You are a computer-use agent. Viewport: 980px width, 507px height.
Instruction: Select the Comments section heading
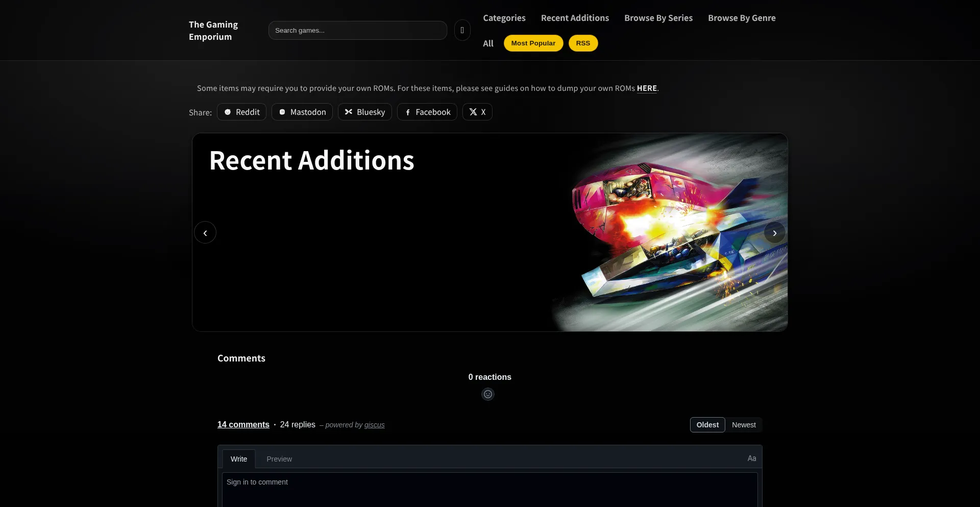(x=241, y=358)
